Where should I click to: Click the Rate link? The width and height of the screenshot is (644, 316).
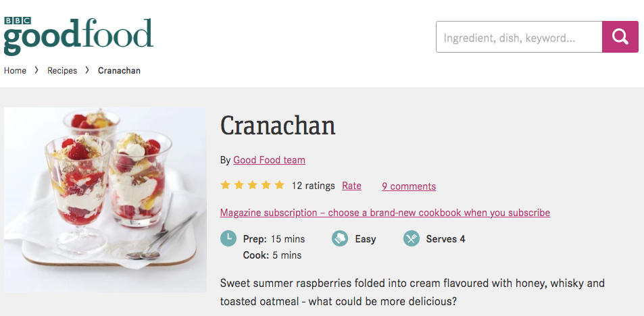351,186
